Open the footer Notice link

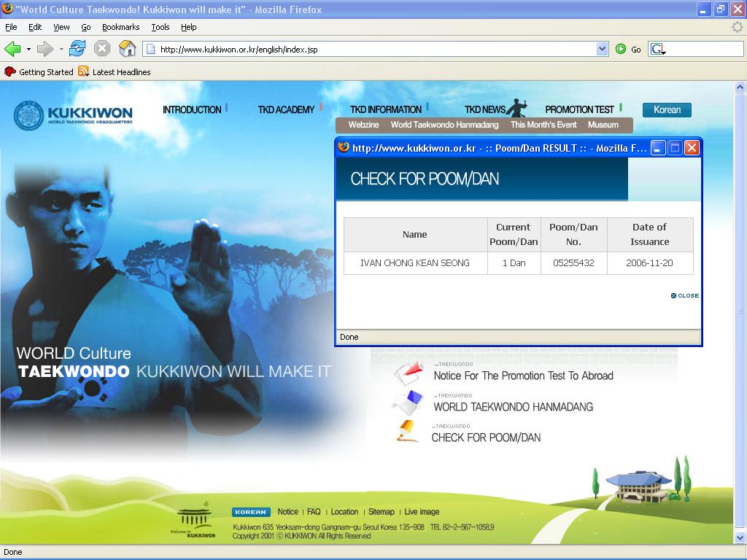click(x=287, y=511)
